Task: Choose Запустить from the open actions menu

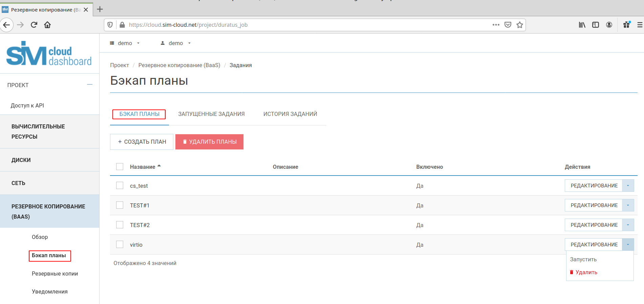Action: tap(583, 259)
